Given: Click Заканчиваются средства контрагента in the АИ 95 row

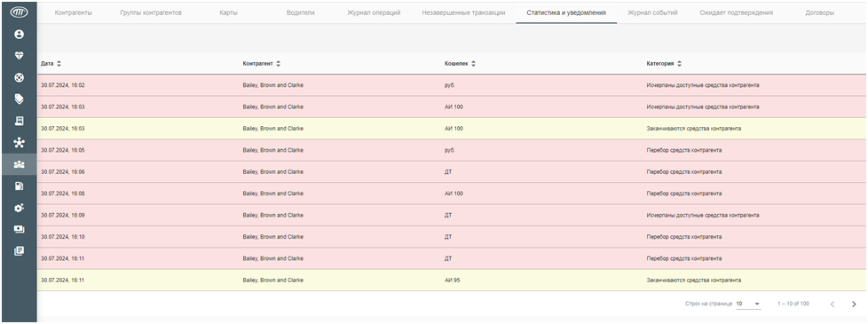Looking at the screenshot, I should point(694,281).
